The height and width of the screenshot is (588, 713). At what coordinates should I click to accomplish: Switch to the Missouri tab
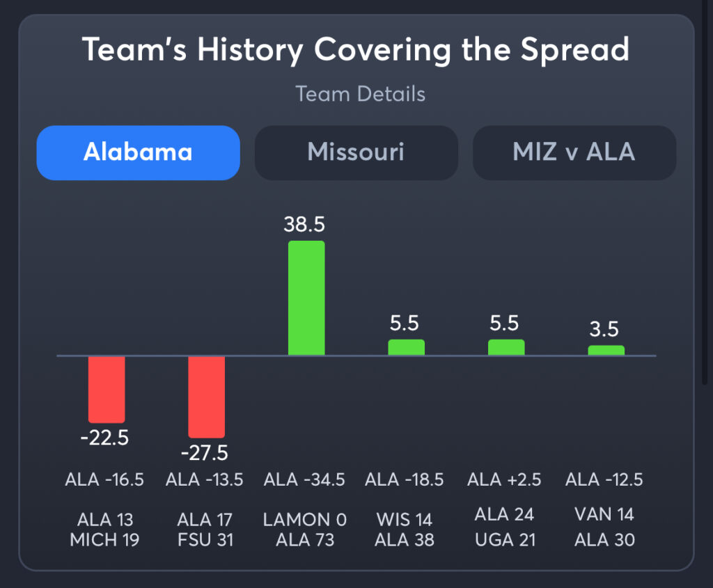coord(356,152)
